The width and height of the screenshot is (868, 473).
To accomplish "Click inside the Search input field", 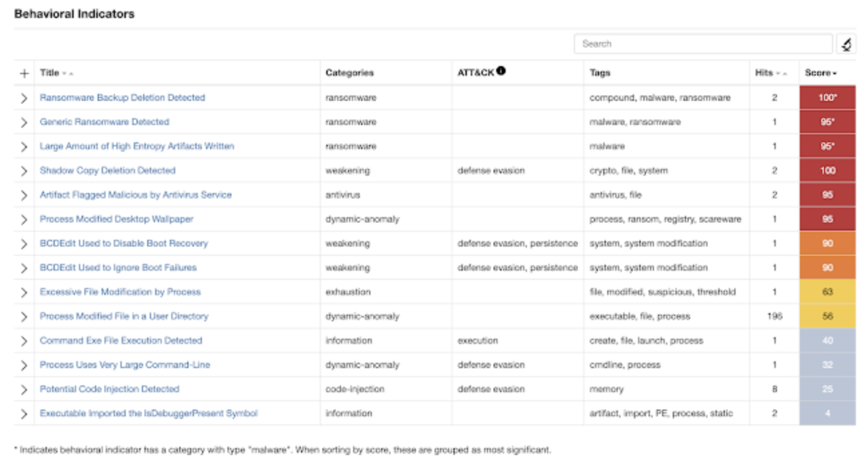I will point(702,44).
